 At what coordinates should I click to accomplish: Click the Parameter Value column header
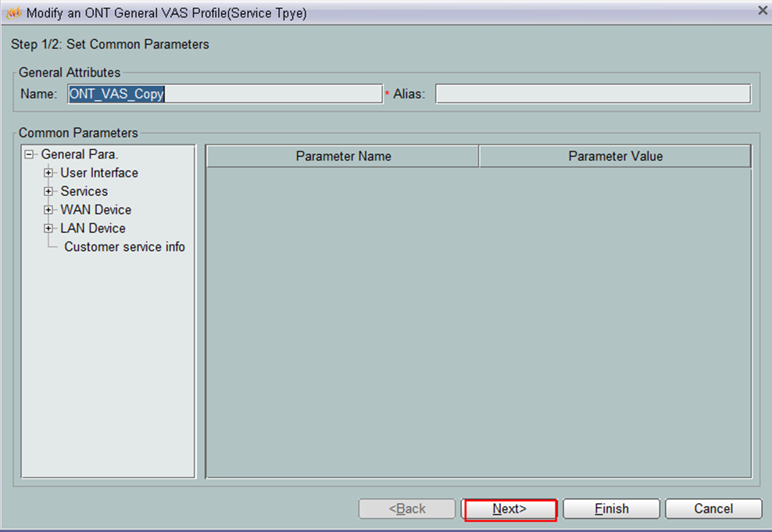coord(615,156)
